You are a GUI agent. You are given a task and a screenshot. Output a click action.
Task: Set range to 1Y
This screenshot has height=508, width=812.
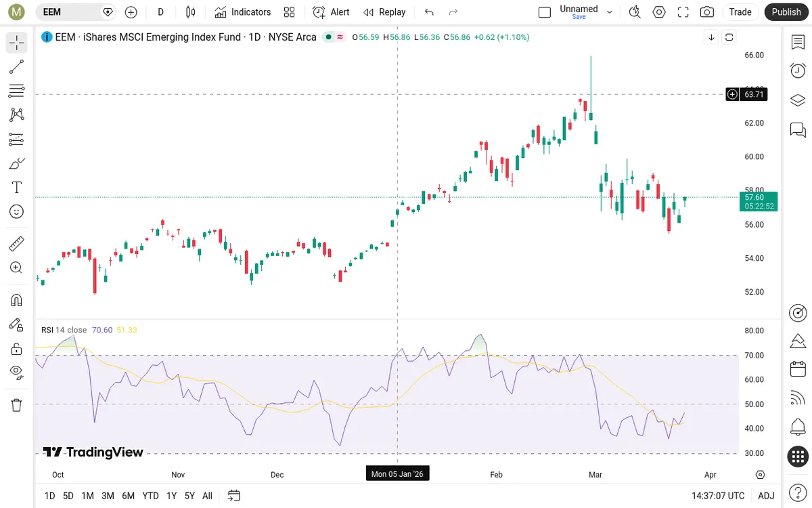pyautogui.click(x=171, y=496)
